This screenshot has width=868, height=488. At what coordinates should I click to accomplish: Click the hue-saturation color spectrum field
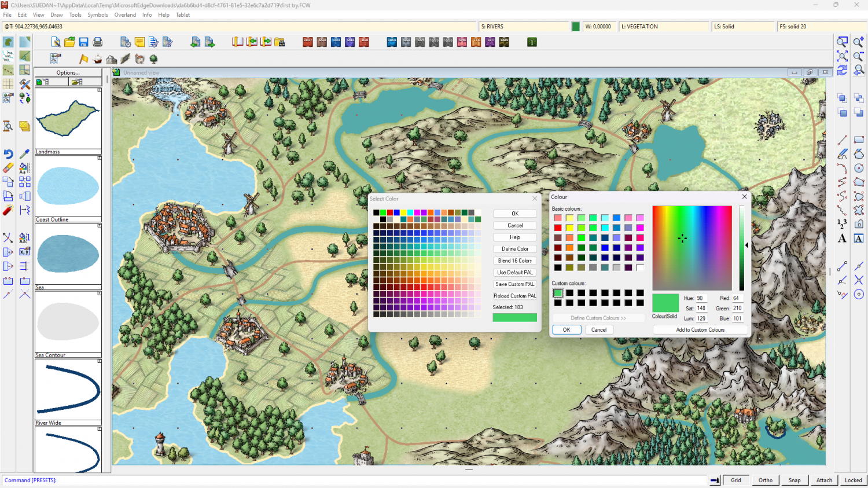coord(692,248)
